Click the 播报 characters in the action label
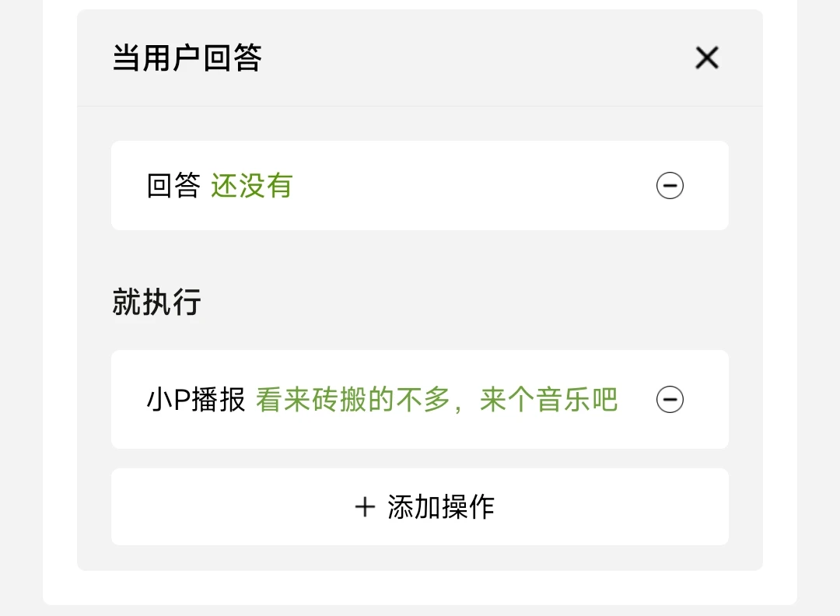The width and height of the screenshot is (840, 616). pos(219,400)
